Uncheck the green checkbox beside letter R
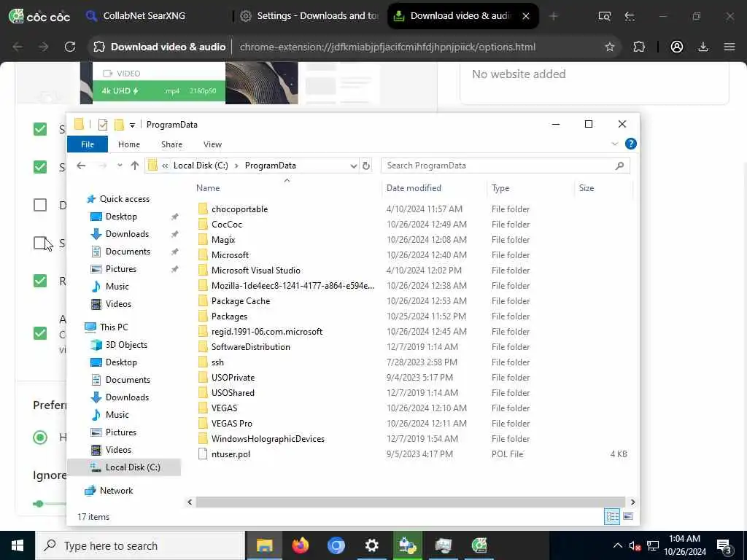The width and height of the screenshot is (747, 560). [40, 281]
